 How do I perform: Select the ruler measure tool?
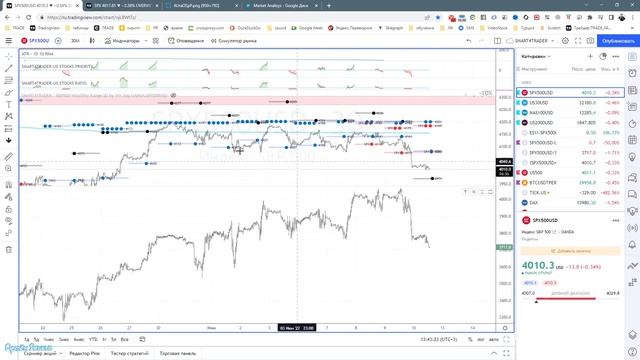[x=9, y=156]
